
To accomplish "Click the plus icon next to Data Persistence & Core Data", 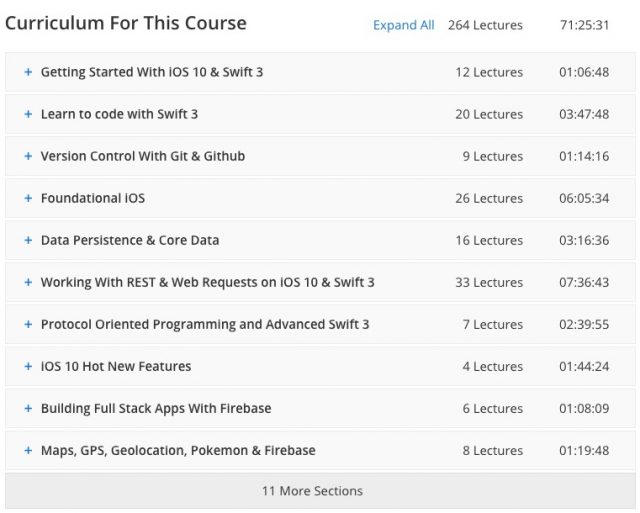I will [x=28, y=240].
